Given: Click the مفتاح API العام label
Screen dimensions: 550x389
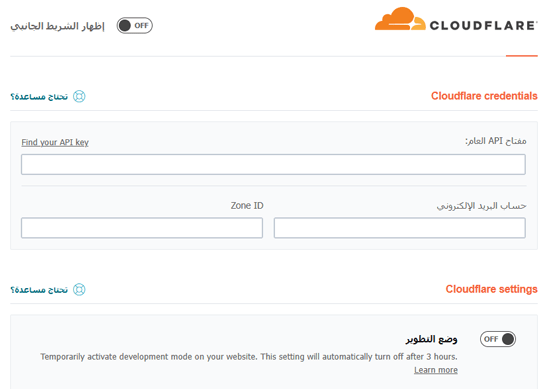Looking at the screenshot, I should click(496, 141).
